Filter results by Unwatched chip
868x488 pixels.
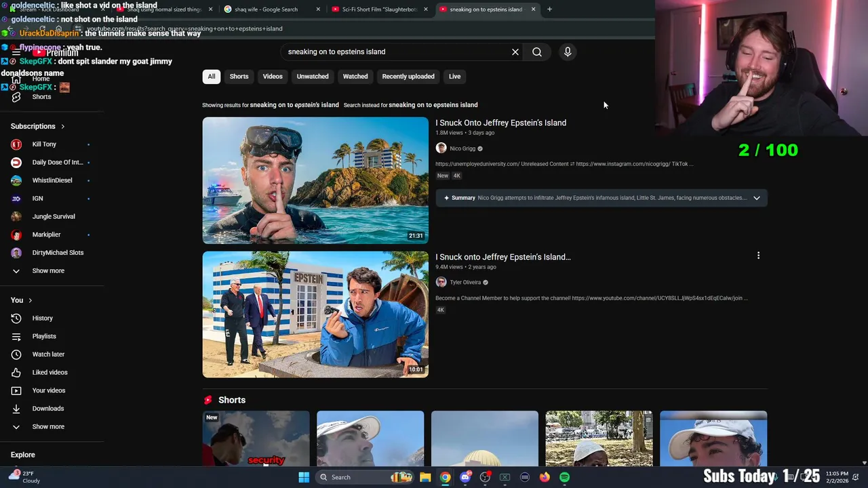(x=313, y=77)
